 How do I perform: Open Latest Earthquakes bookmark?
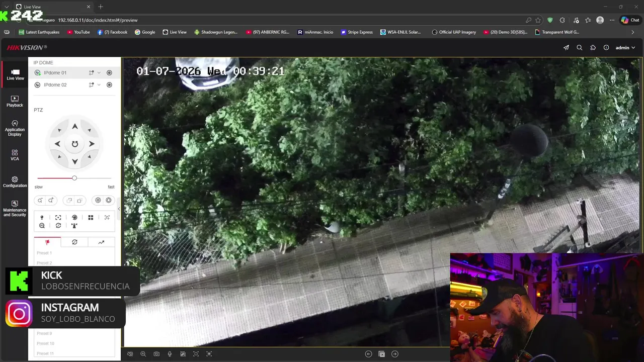point(39,32)
